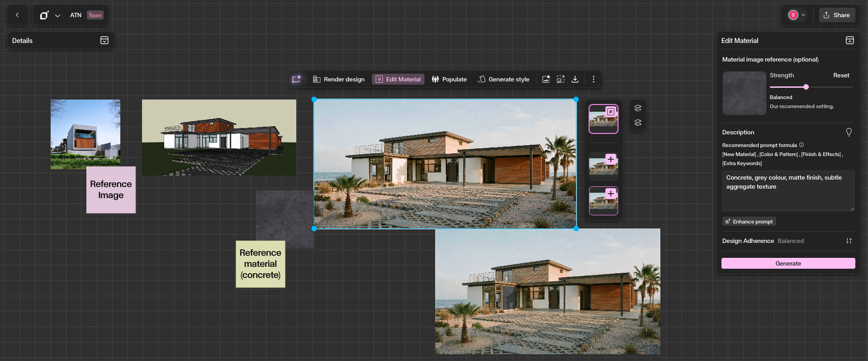Open the Generate style tool

click(x=503, y=79)
